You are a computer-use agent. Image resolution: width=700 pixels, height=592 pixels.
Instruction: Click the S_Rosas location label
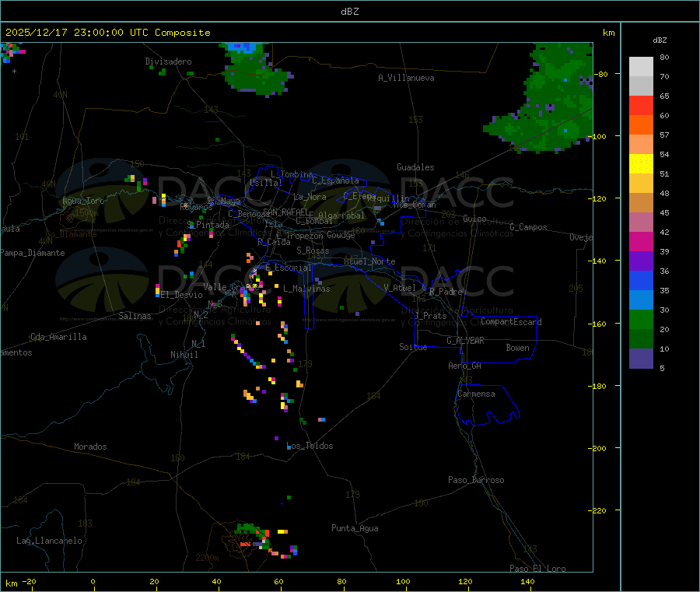[x=313, y=250]
